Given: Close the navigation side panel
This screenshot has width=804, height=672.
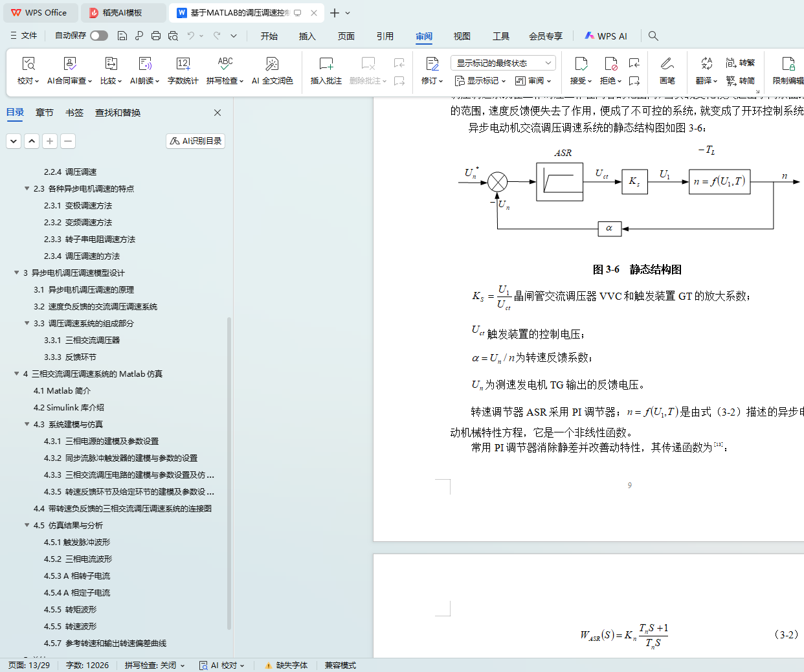Looking at the screenshot, I should [218, 113].
